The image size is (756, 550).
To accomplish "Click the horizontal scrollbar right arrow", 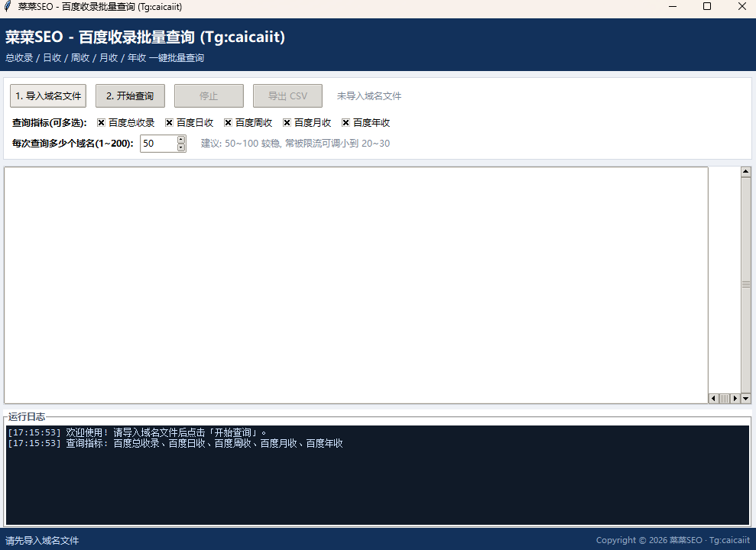I will [x=735, y=398].
